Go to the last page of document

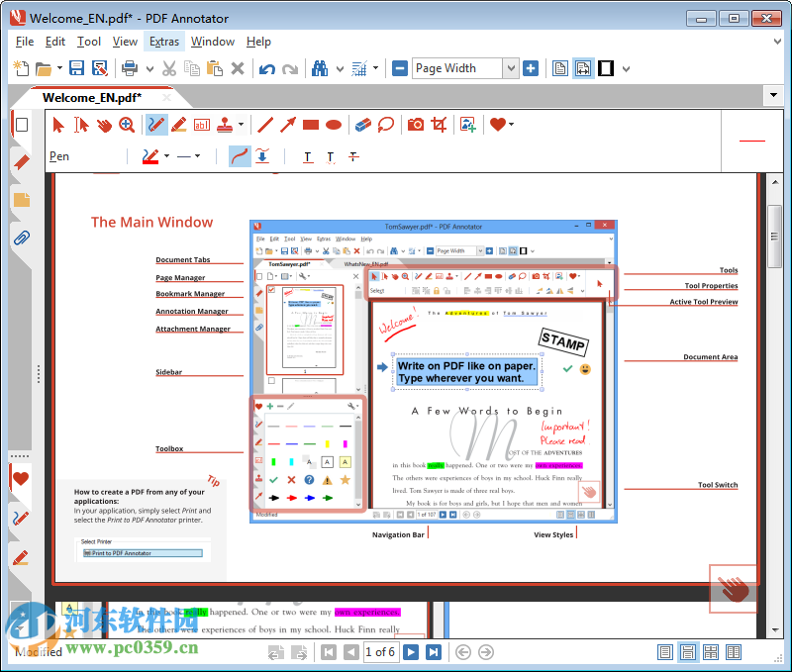click(433, 652)
